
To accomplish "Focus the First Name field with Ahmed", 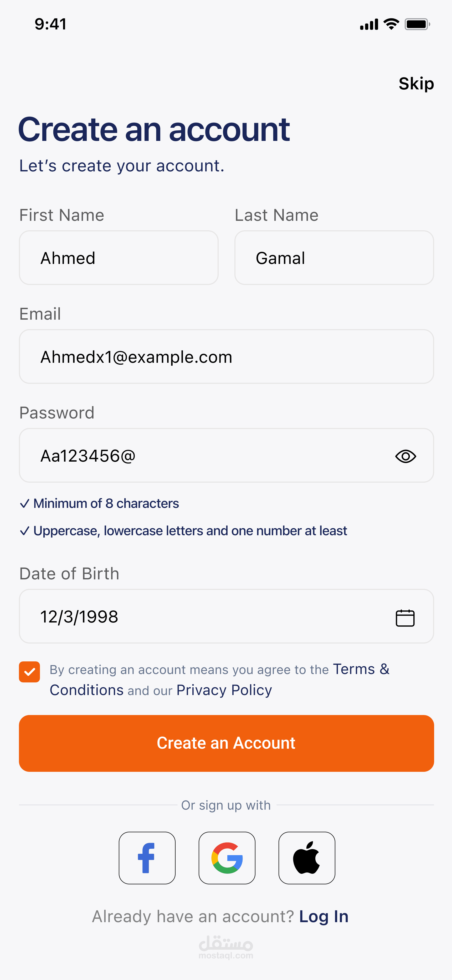I will 118,258.
